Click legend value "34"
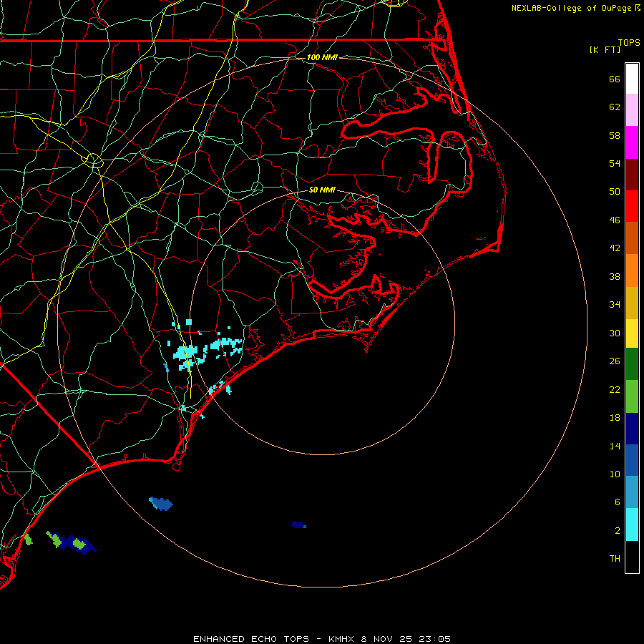The height and width of the screenshot is (644, 644). point(615,304)
